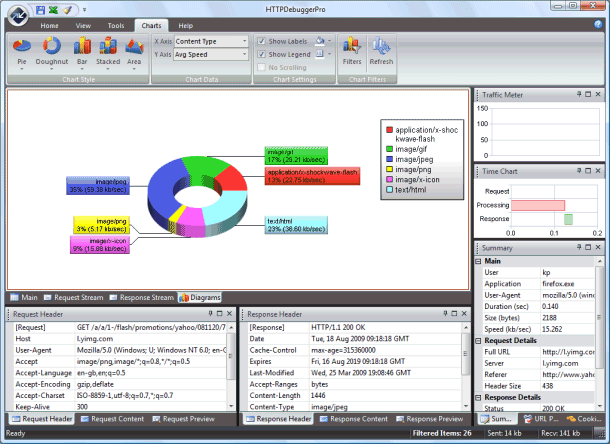Maximize the Time Chart panel
Screen dimensions: 610x444
tap(588, 171)
